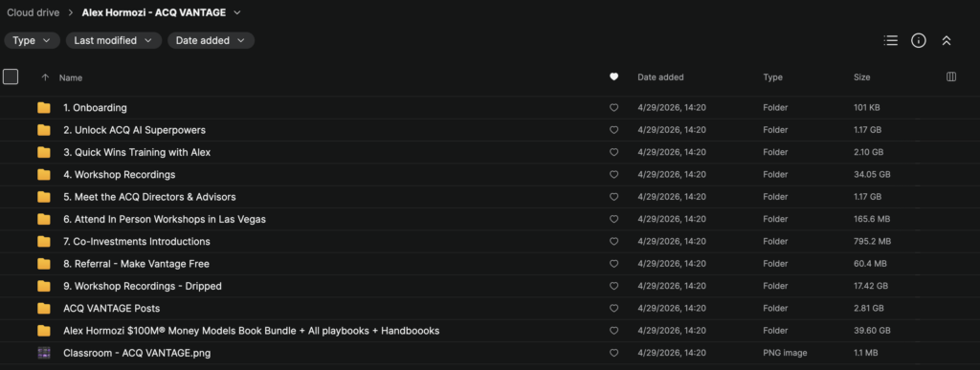Image resolution: width=980 pixels, height=370 pixels.
Task: Favorite the 1. Onboarding folder
Action: click(x=613, y=107)
